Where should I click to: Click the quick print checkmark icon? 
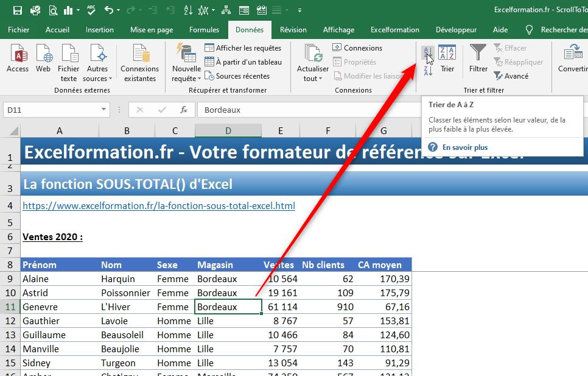(35, 10)
